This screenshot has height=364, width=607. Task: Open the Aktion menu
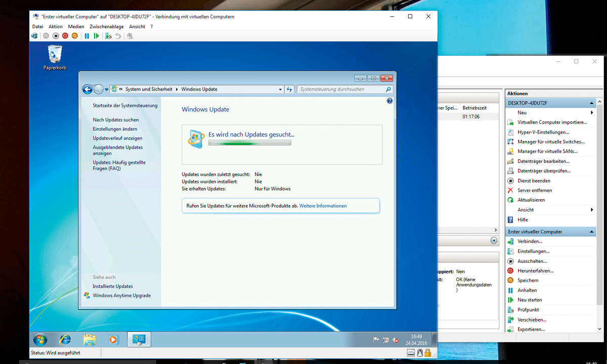point(56,26)
